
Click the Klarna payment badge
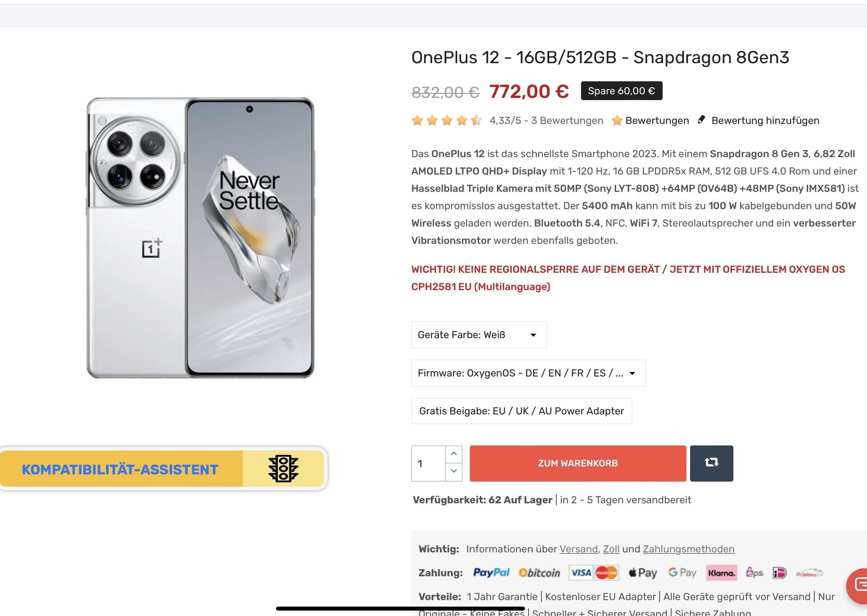pyautogui.click(x=721, y=573)
